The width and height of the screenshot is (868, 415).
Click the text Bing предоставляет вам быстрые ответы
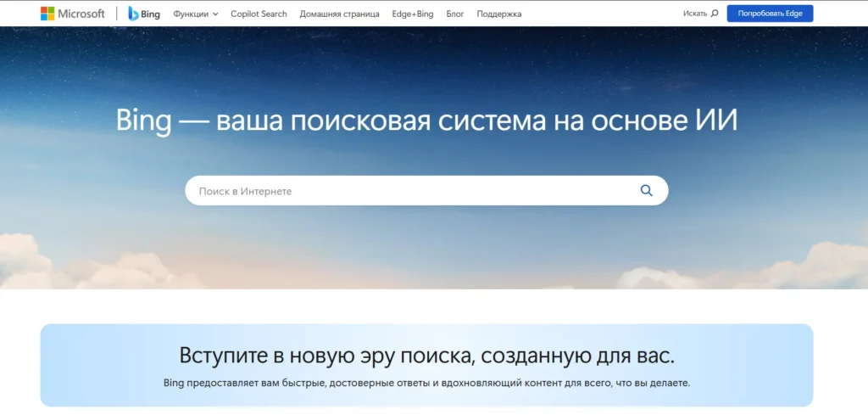(x=426, y=383)
